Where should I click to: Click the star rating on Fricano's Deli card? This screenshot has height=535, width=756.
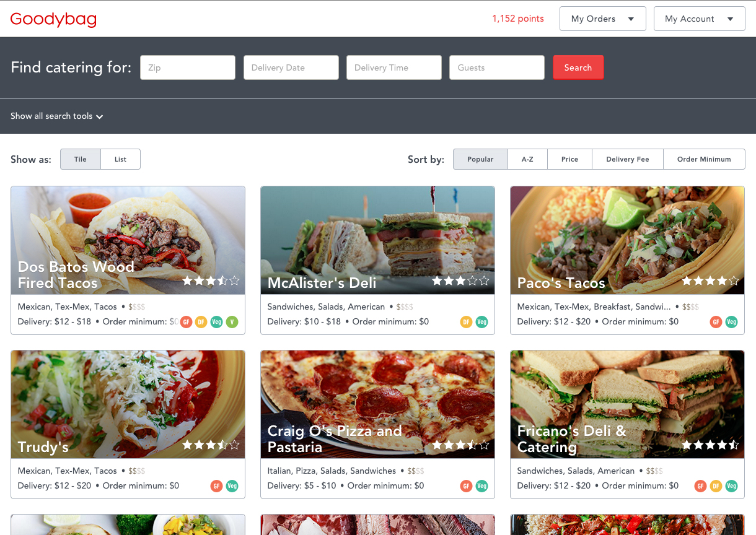click(710, 445)
